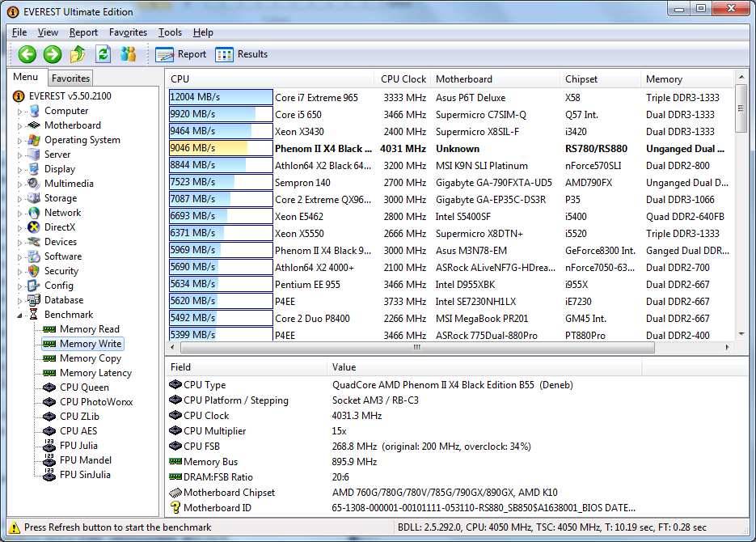Select the Software tree icon
The height and width of the screenshot is (542, 756).
pos(34,256)
